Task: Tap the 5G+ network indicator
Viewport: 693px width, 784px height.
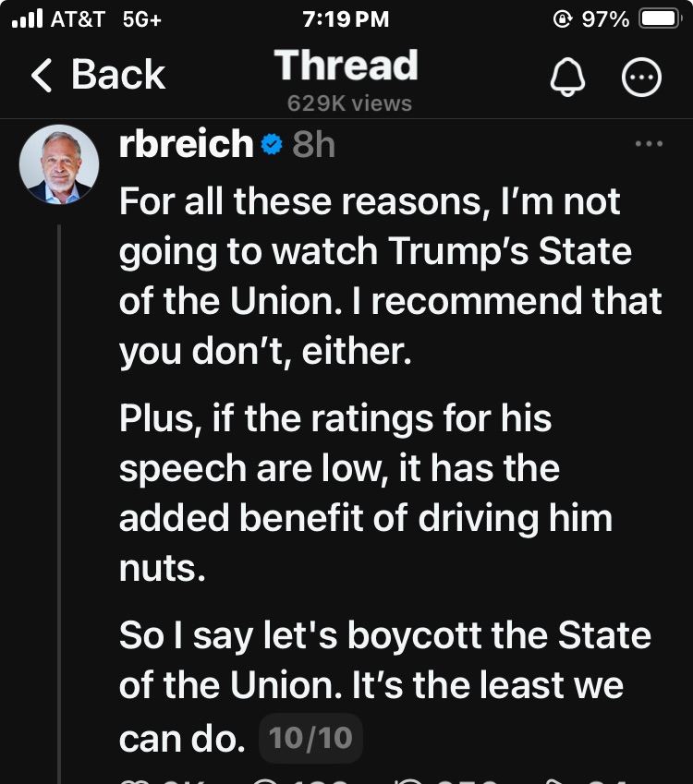Action: tap(141, 19)
